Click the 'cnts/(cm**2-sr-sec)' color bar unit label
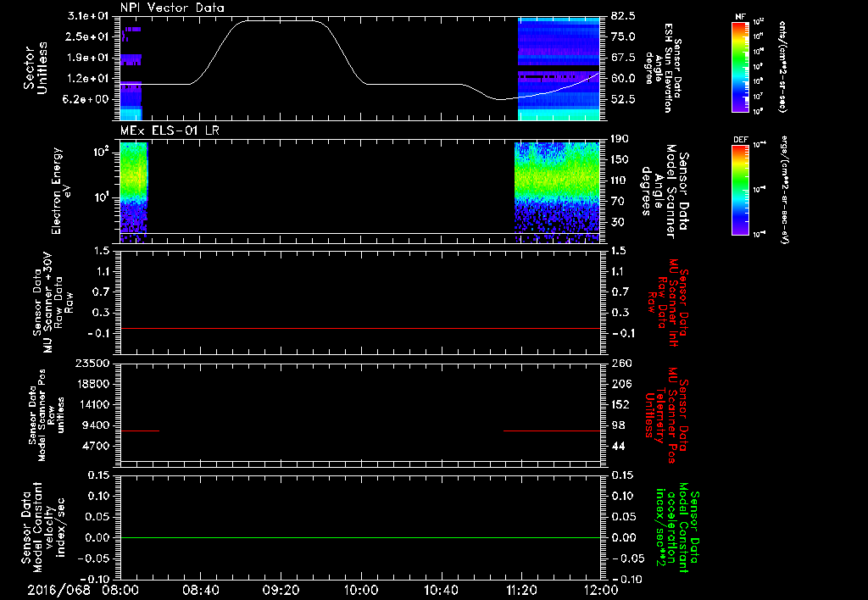 click(x=782, y=67)
